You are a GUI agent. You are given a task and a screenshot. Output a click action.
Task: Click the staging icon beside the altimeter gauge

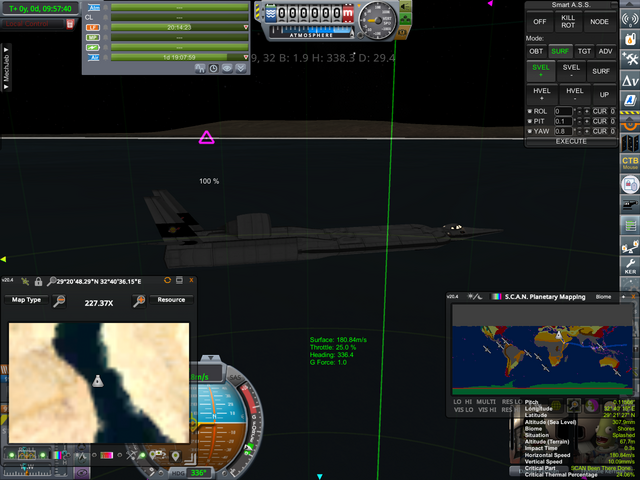point(406,18)
